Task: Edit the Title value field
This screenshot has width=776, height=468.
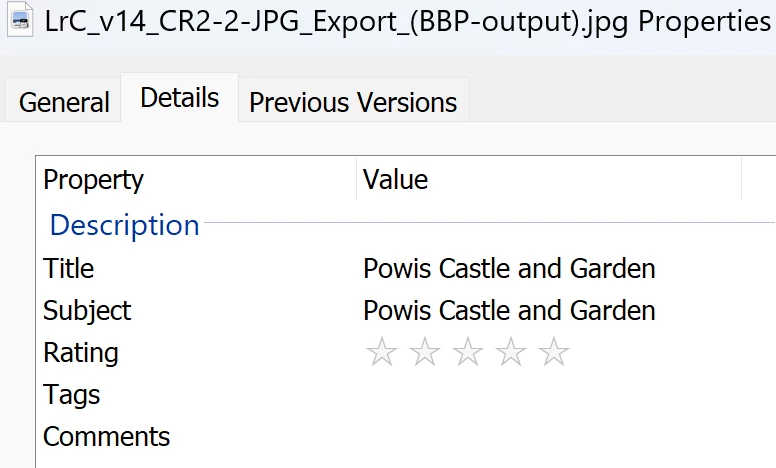Action: click(509, 269)
